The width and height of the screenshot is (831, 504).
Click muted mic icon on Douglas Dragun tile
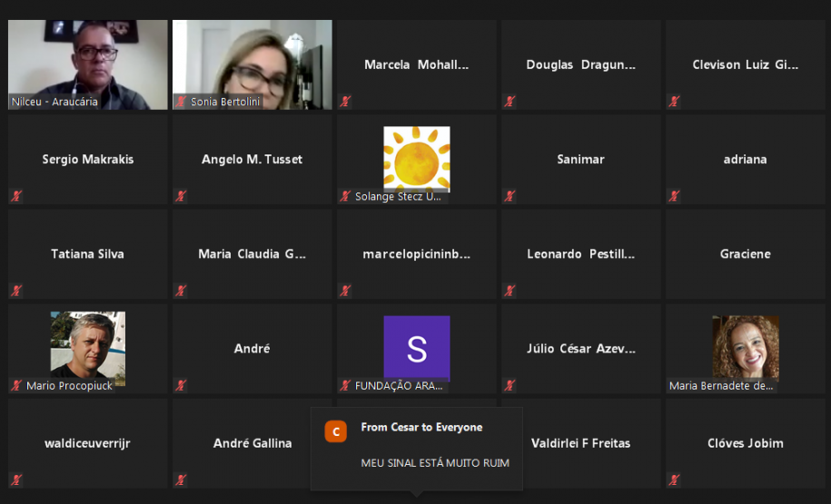pos(509,101)
